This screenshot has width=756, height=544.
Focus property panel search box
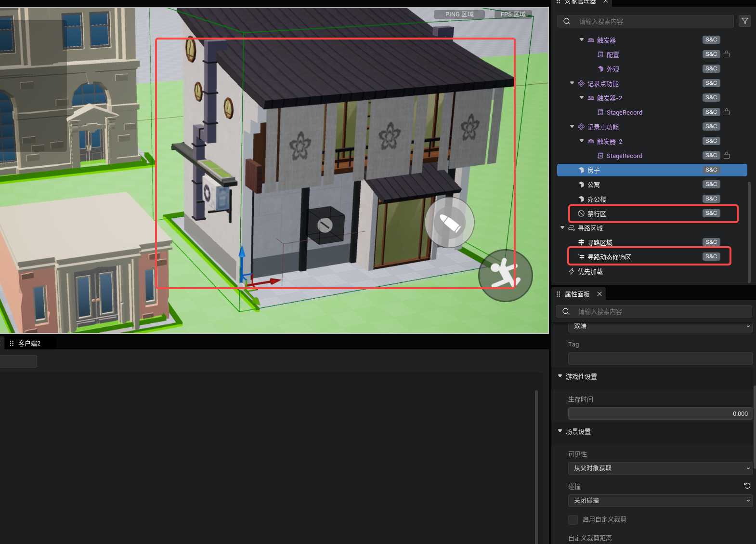coord(654,311)
